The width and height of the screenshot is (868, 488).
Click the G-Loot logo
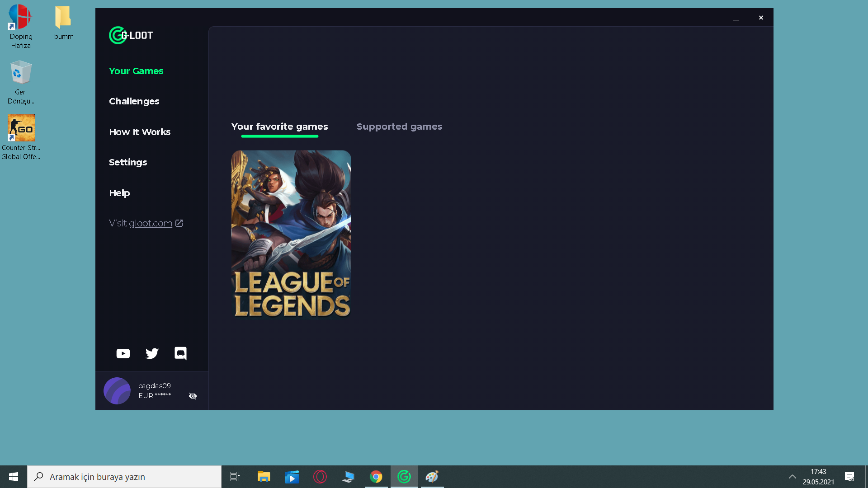point(131,35)
